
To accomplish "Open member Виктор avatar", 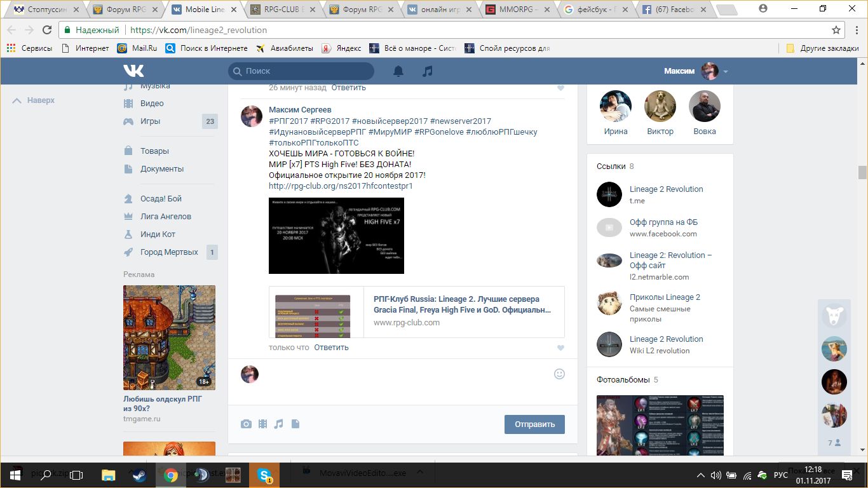I will tap(660, 106).
